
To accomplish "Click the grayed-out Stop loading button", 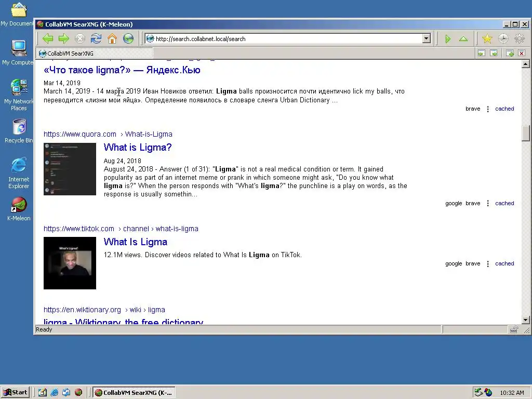I will (79, 38).
